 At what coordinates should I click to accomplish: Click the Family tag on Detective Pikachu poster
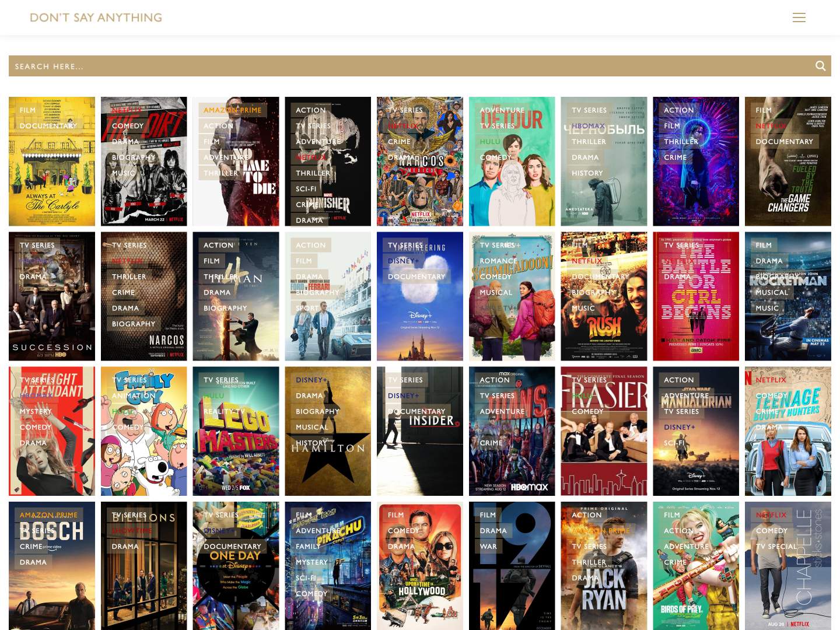click(x=307, y=547)
